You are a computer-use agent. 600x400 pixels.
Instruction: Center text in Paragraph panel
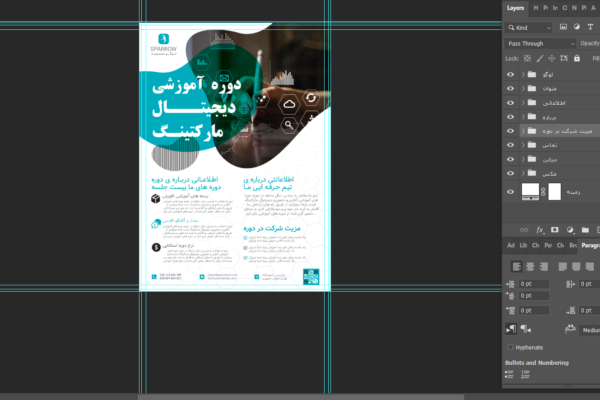tap(530, 266)
